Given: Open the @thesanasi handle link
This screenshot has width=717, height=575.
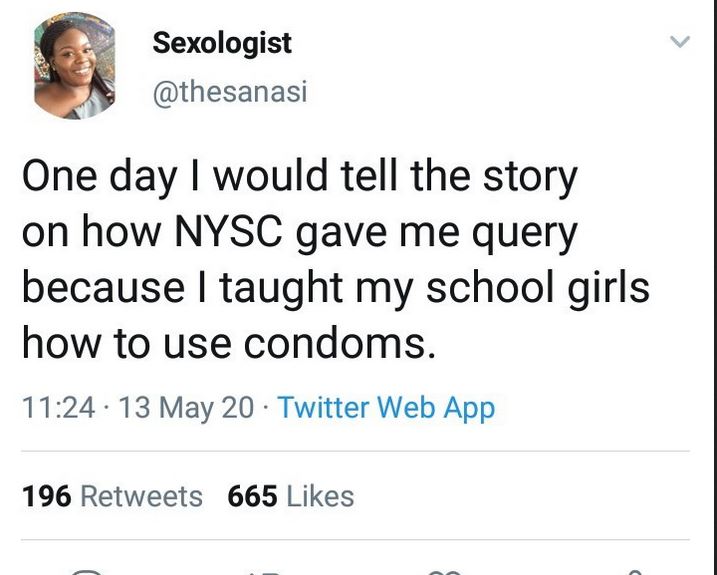Looking at the screenshot, I should coord(229,92).
